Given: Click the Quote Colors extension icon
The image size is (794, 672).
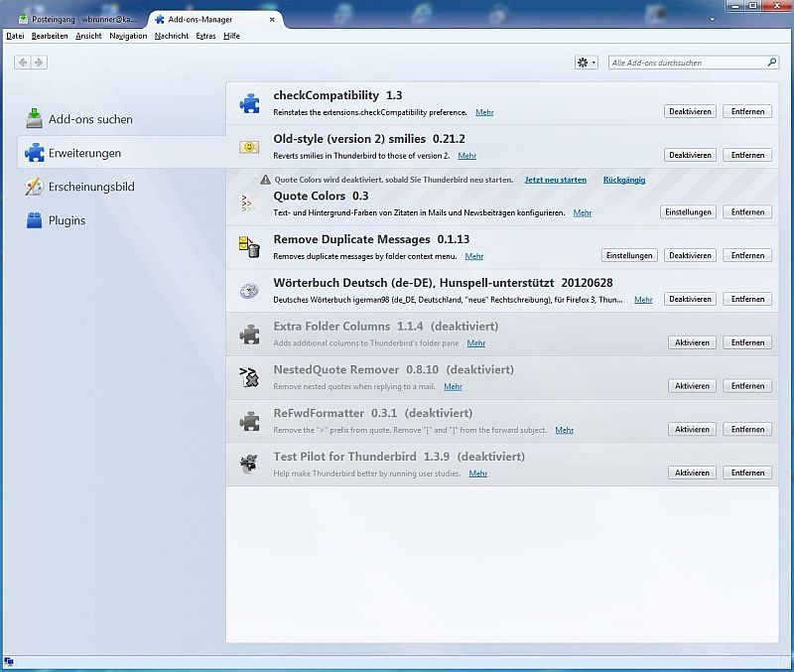Looking at the screenshot, I should coord(248,203).
